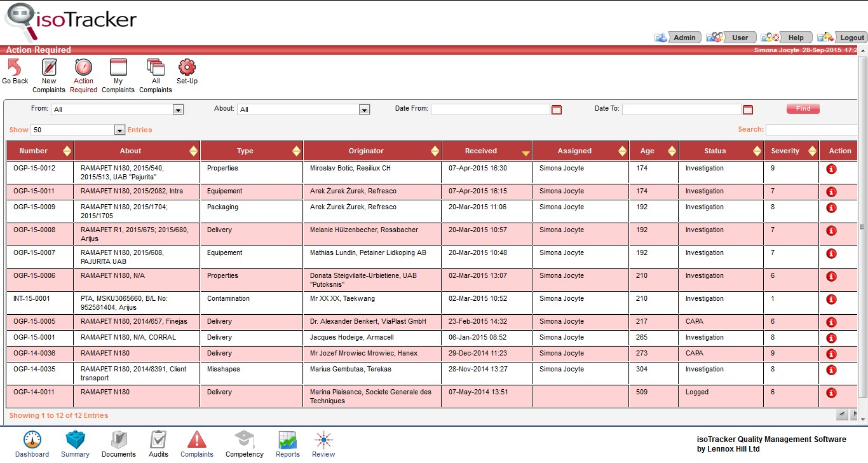
Task: Open info icon for complaint OGP-15-0012
Action: [831, 169]
